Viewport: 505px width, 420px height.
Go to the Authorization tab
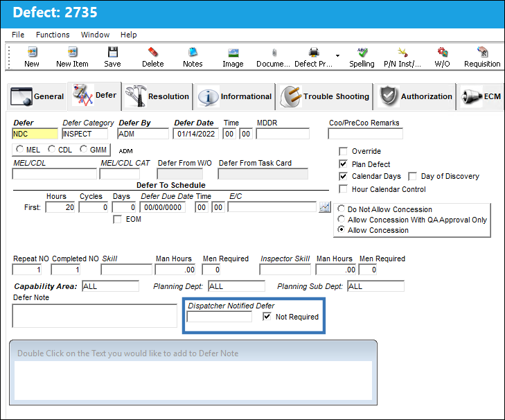click(x=416, y=96)
